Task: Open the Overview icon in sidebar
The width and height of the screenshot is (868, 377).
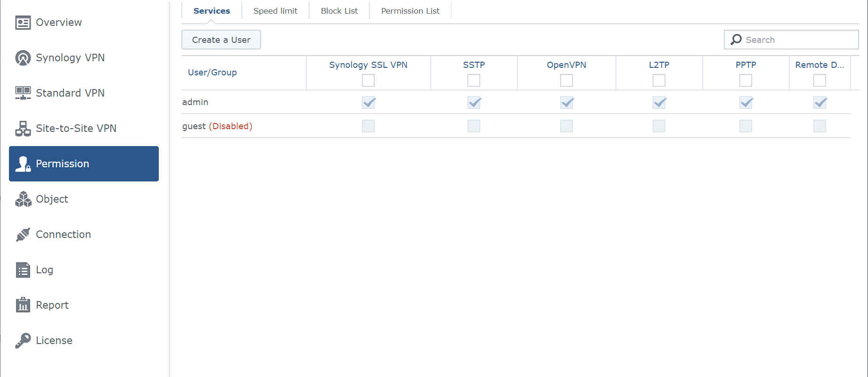Action: click(23, 23)
